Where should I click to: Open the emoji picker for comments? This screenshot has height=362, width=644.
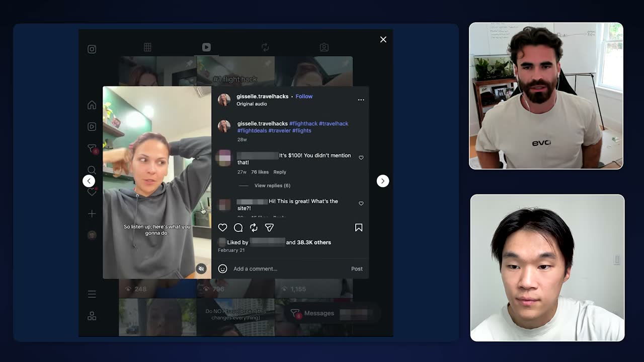(222, 268)
